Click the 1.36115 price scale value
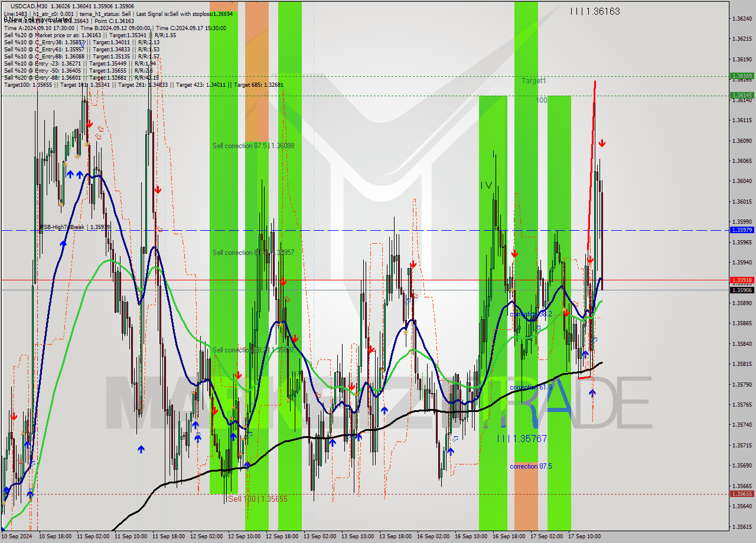Image resolution: width=756 pixels, height=543 pixels. 741,120
